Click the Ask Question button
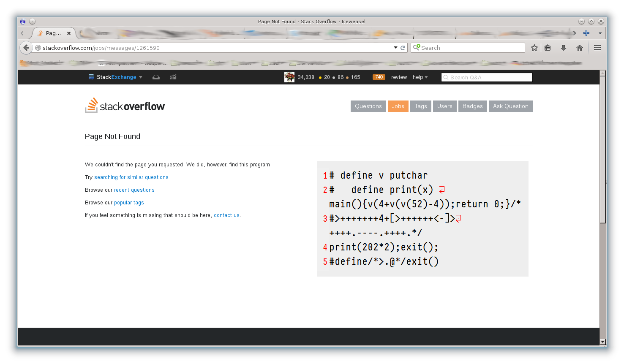Viewport: 624px width, 364px height. pos(511,106)
